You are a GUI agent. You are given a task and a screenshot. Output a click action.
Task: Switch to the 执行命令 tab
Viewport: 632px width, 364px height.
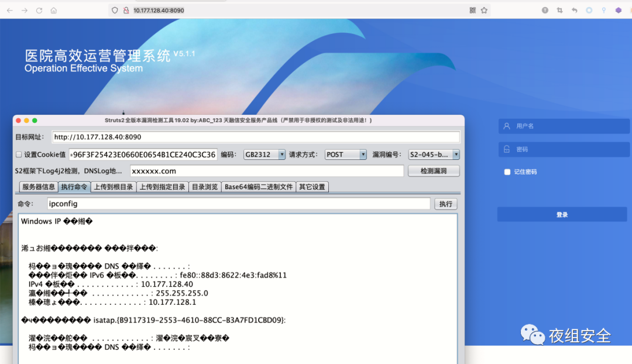(74, 187)
